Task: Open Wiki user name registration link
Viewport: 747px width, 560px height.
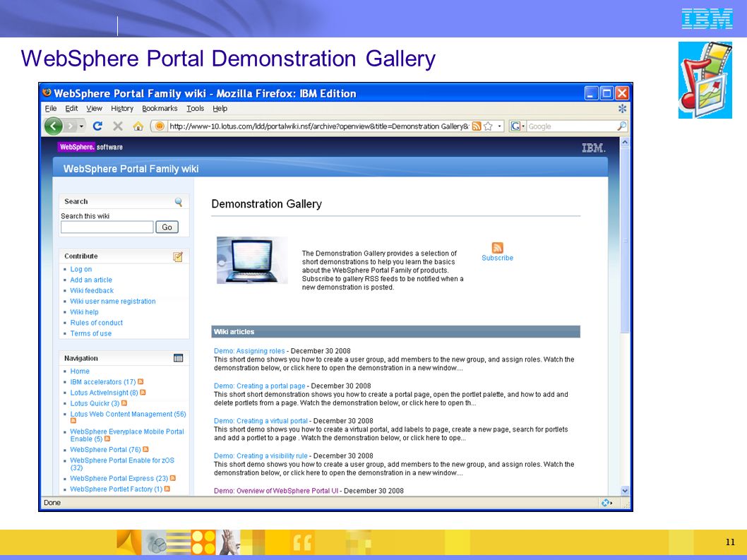Action: [113, 302]
